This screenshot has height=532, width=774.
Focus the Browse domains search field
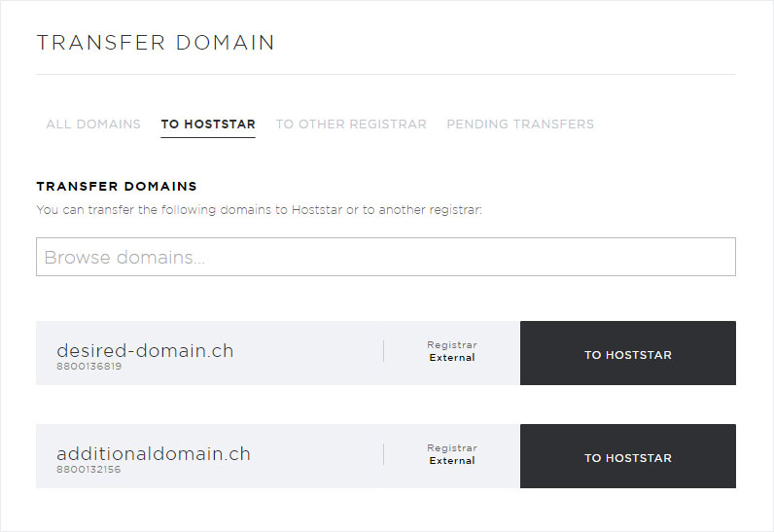click(386, 257)
